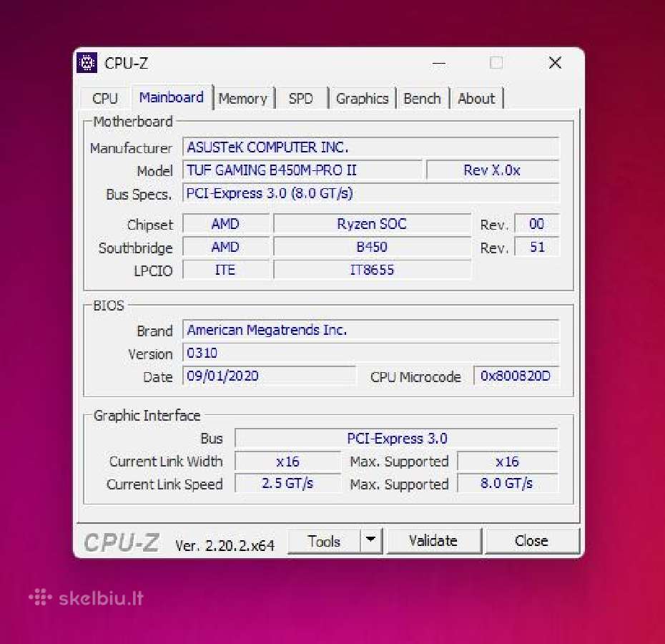This screenshot has width=665, height=644.
Task: Click Max. Supported speed 8.0 GT/s
Action: [508, 484]
